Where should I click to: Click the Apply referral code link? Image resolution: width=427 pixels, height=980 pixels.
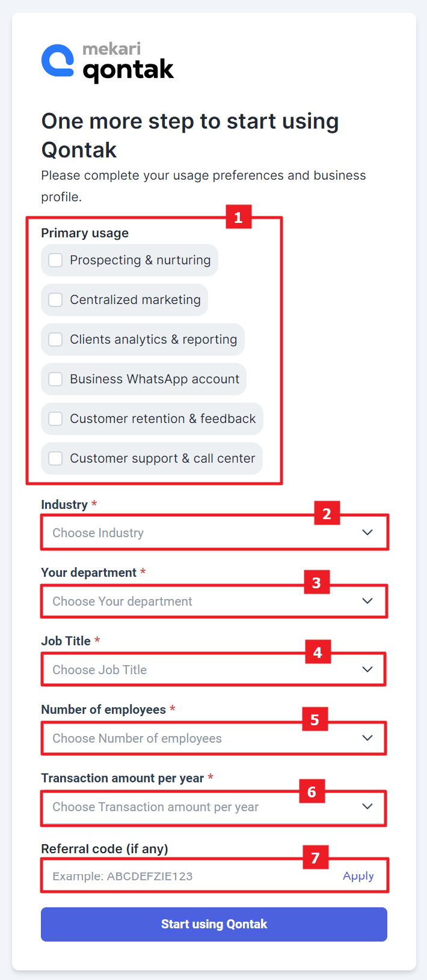pyautogui.click(x=358, y=876)
